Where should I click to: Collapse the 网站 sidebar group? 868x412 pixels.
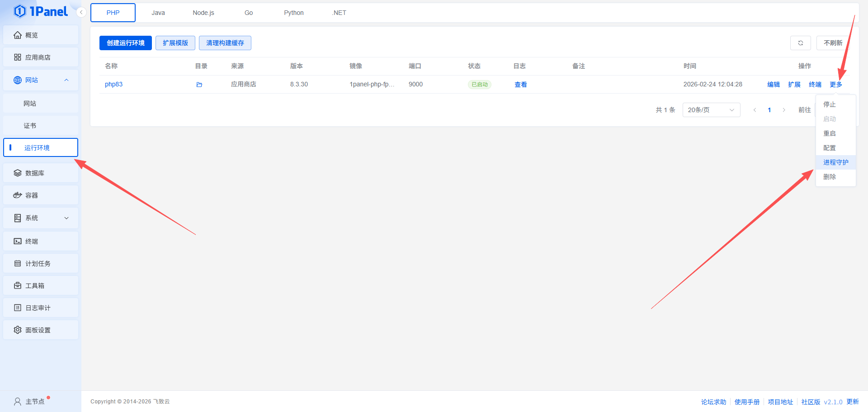coord(66,80)
